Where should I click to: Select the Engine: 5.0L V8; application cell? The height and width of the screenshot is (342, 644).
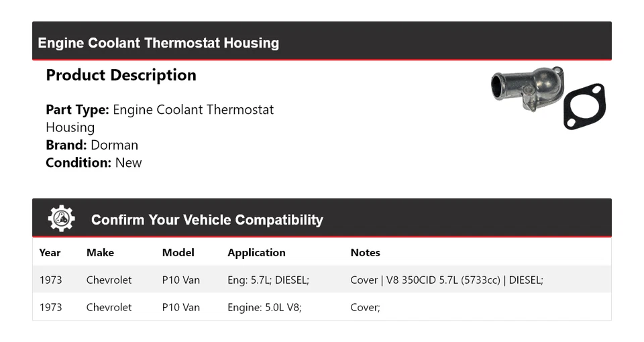pos(264,307)
